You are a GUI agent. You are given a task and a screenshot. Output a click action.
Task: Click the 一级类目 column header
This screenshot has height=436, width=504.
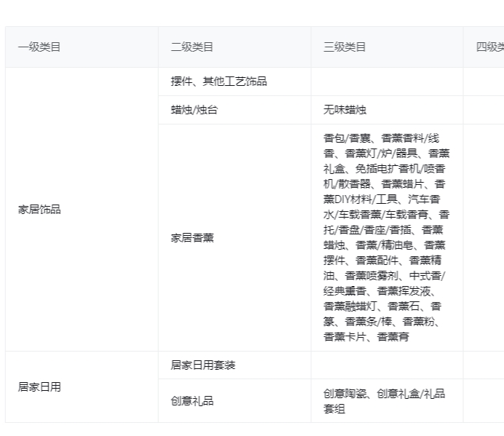pos(39,47)
